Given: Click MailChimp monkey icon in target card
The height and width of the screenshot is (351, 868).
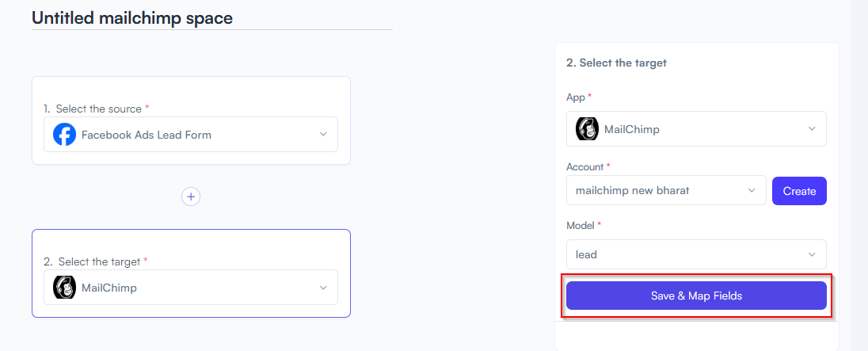Looking at the screenshot, I should [x=65, y=288].
